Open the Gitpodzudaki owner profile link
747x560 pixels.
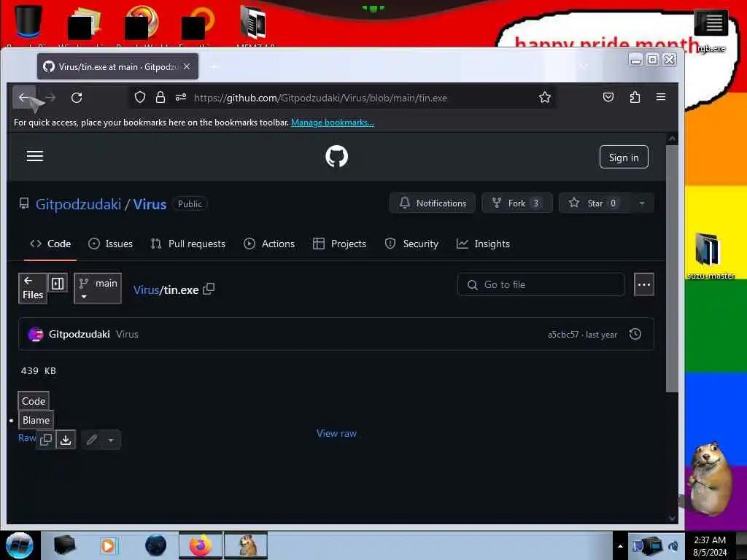coord(79,204)
